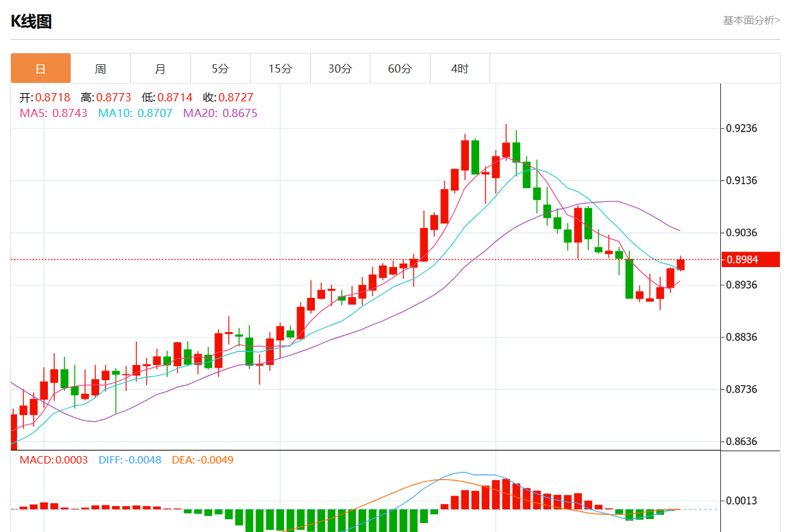Screen dimensions: 786x532
Task: Select the 日 daily chart tab
Action: click(40, 68)
